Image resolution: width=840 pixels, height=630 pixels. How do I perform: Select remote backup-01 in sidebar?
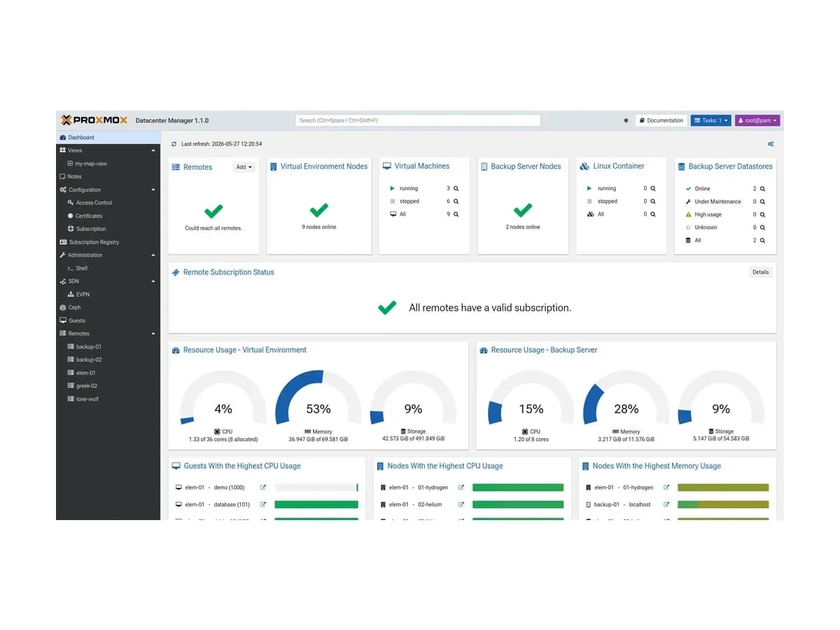(108, 346)
